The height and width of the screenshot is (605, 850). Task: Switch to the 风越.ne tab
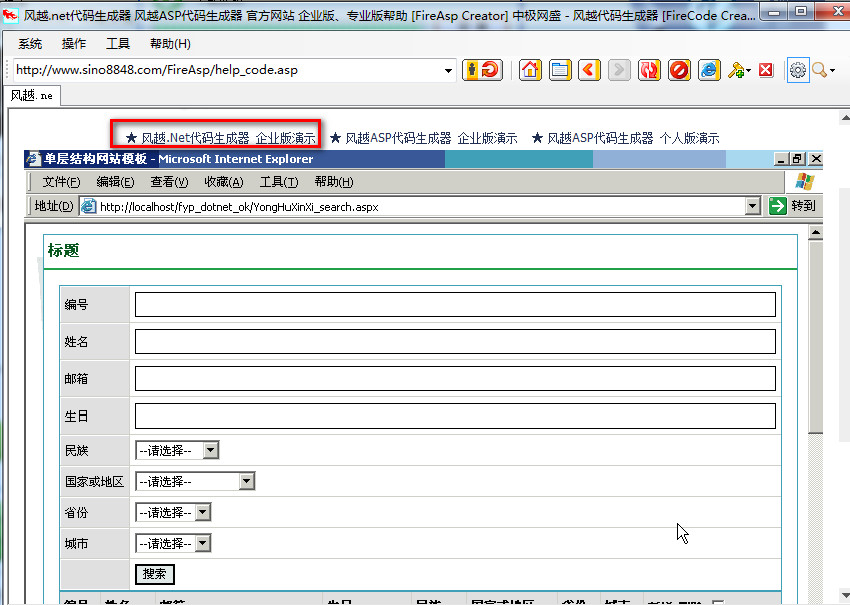click(x=31, y=95)
